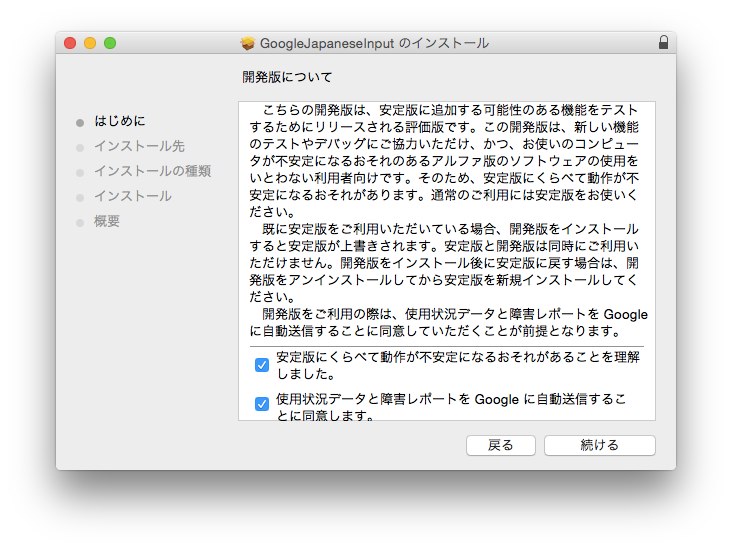Select the インストール step in sidebar
This screenshot has height=550, width=732.
(x=133, y=196)
